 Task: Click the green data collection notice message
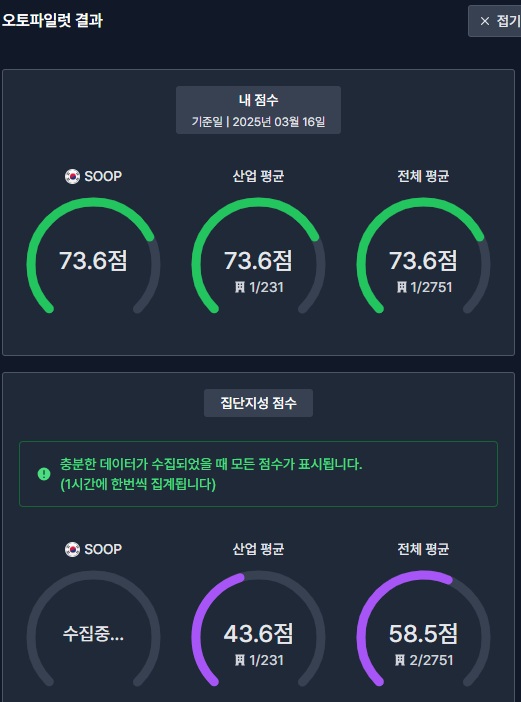click(x=258, y=474)
